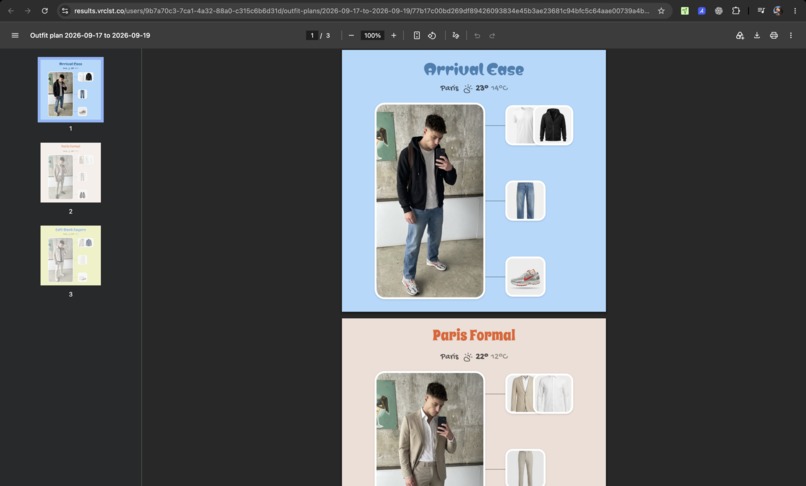Image resolution: width=806 pixels, height=486 pixels.
Task: Toggle the PDF sidebar menu icon
Action: [15, 35]
